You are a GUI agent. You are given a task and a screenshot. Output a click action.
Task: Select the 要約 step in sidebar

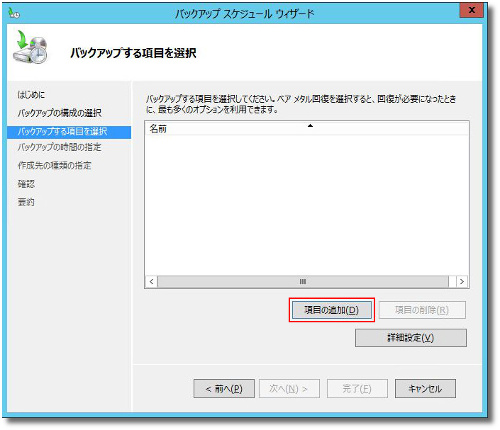pos(26,202)
